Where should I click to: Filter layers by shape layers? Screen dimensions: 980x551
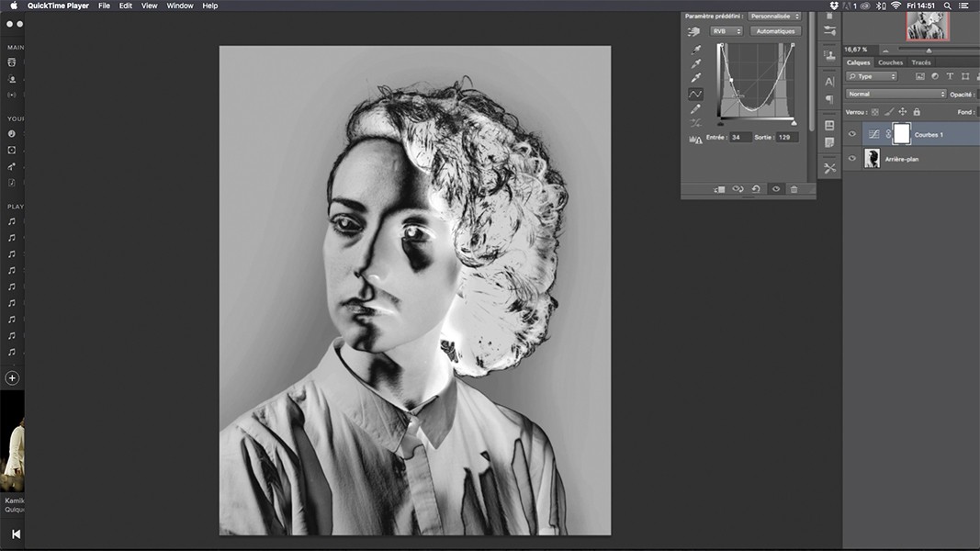(965, 76)
